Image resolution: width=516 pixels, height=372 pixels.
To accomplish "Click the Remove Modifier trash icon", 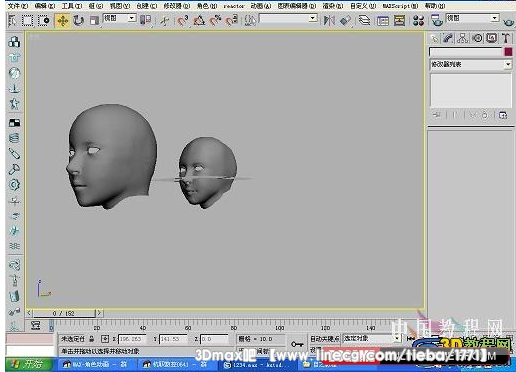I will point(485,115).
